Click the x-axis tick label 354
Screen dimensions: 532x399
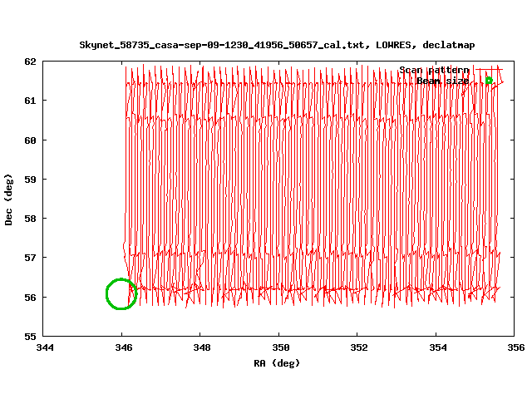[x=438, y=347]
